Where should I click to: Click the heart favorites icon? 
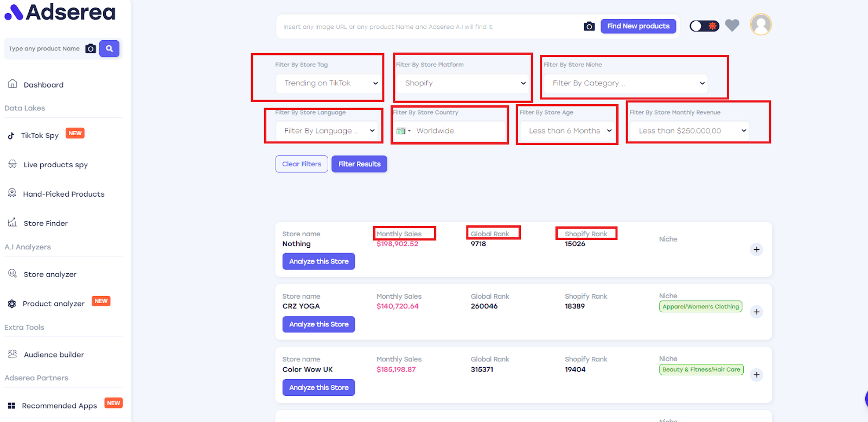pos(732,26)
